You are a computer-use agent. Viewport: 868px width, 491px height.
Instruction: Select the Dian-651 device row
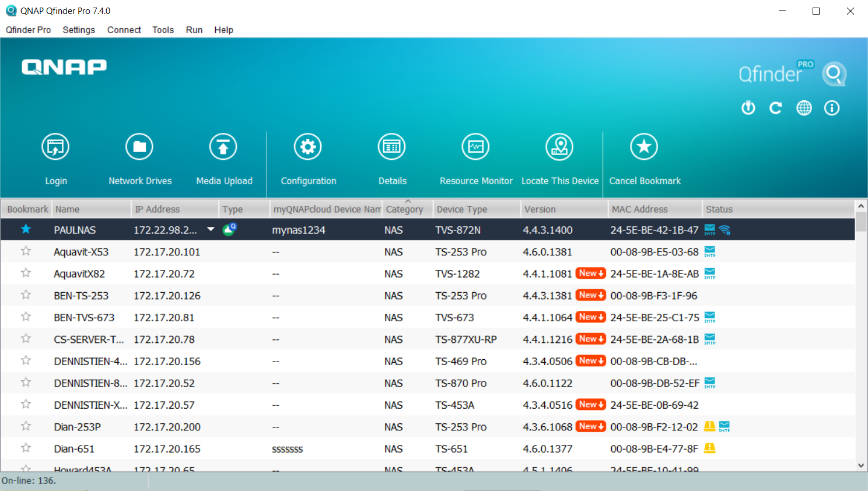428,448
